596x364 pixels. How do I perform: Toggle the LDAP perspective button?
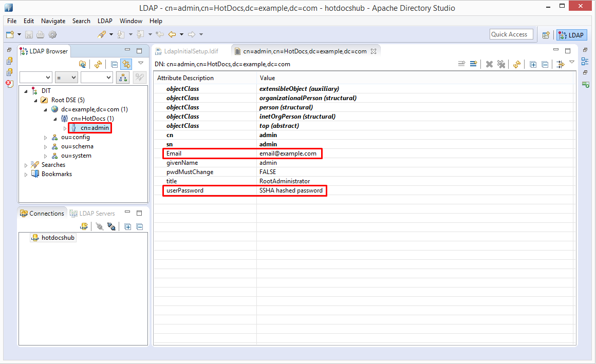[571, 35]
